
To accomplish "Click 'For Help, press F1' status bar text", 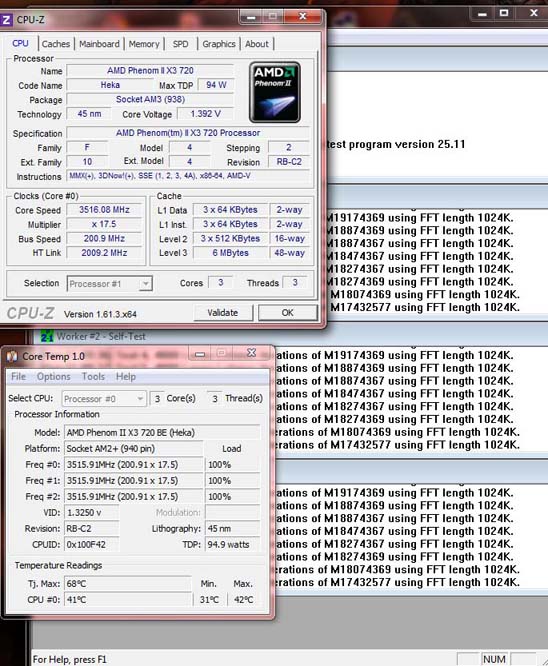I will pos(70,660).
